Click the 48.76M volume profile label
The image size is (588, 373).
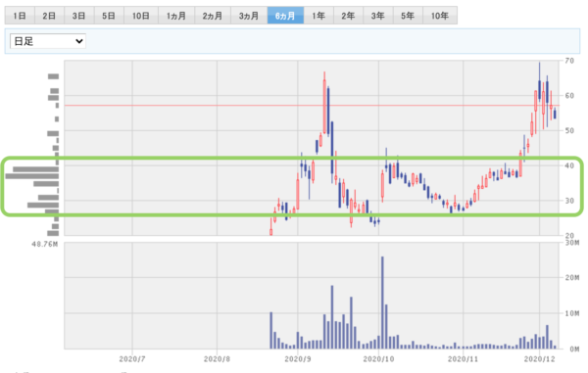point(45,244)
